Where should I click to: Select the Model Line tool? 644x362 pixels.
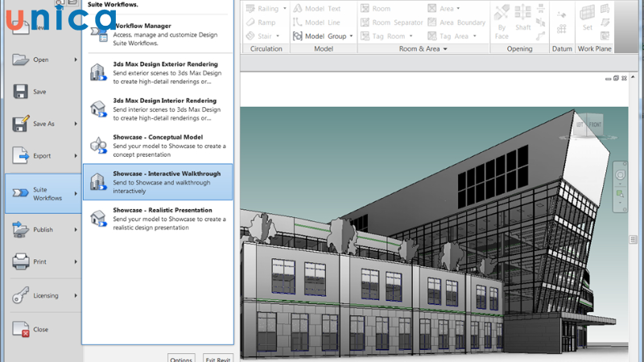point(316,23)
